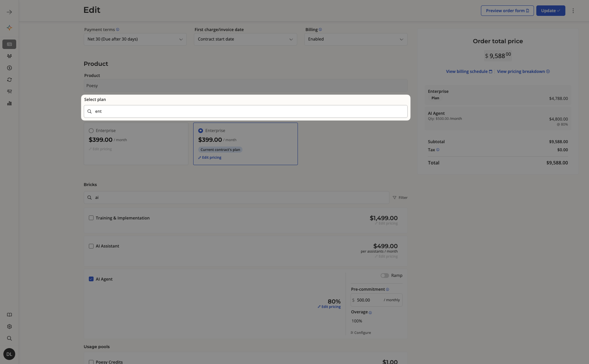Expand the sidebar with the arrow icon
Image resolution: width=589 pixels, height=364 pixels.
click(9, 12)
